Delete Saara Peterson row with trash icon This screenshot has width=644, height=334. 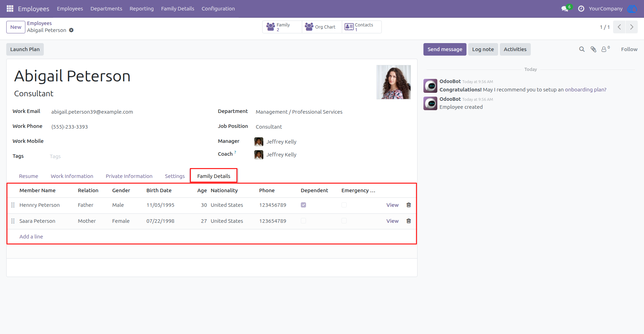(x=408, y=221)
